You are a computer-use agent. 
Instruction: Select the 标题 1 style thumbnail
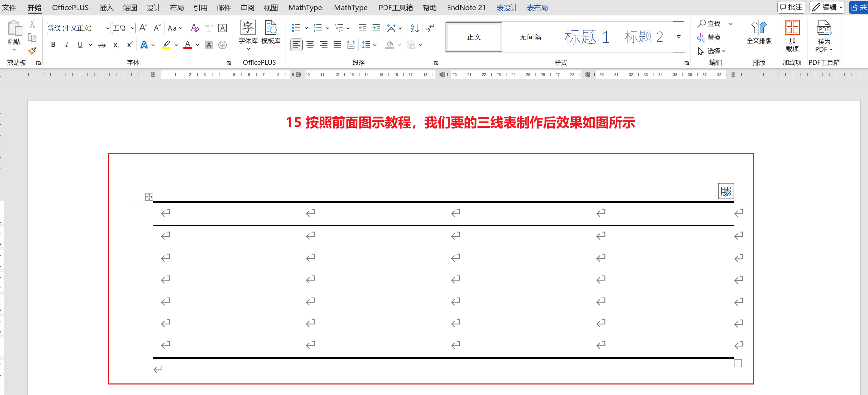(587, 37)
